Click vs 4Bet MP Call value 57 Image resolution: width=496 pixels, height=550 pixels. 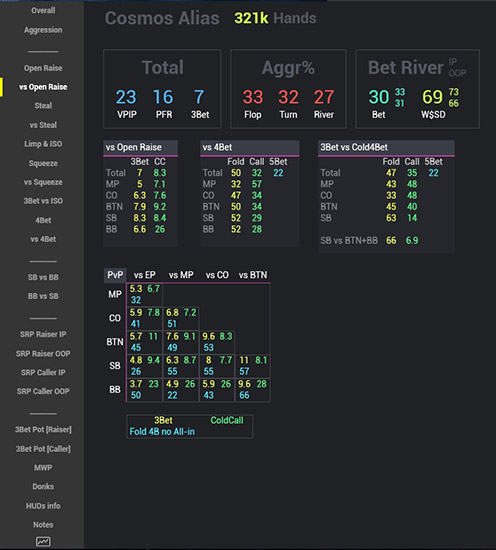[257, 184]
